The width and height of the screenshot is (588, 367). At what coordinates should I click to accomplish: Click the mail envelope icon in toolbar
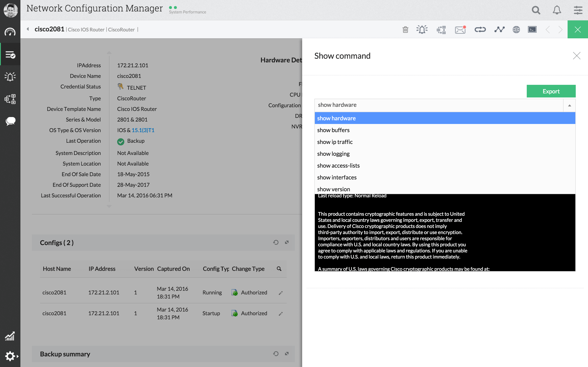460,30
